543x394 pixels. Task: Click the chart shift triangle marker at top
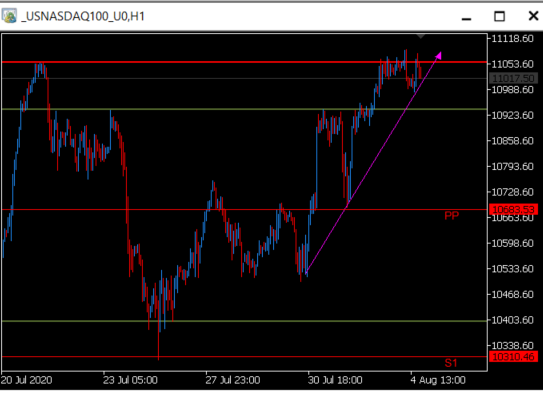click(x=420, y=36)
